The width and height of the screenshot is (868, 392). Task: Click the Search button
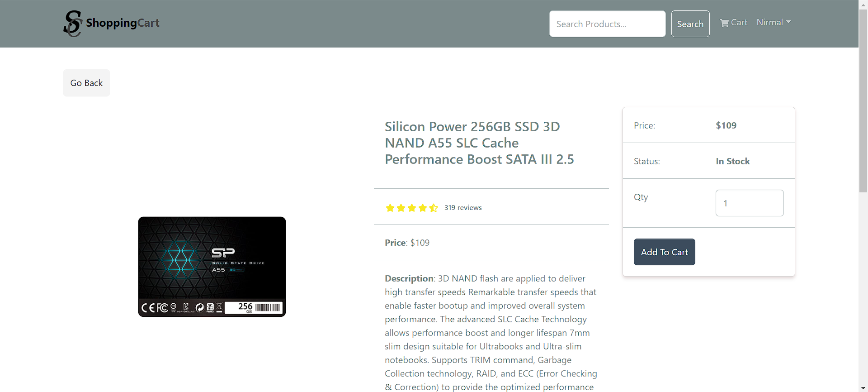[690, 24]
